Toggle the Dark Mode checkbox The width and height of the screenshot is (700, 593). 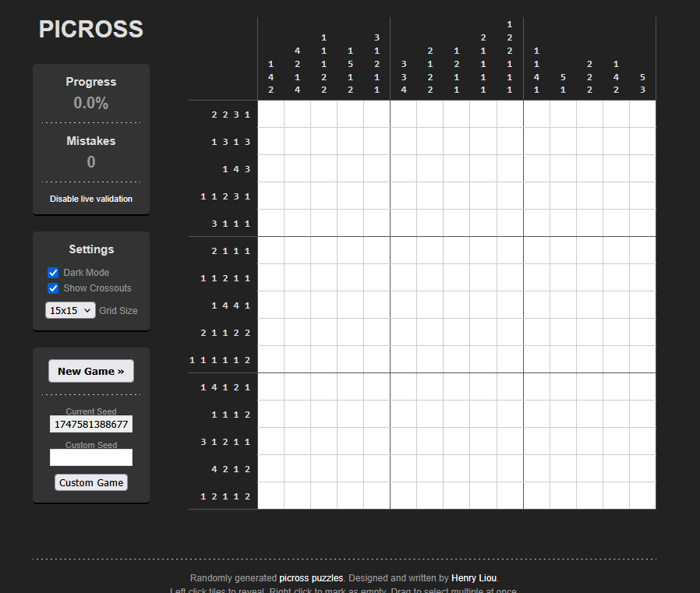(53, 273)
